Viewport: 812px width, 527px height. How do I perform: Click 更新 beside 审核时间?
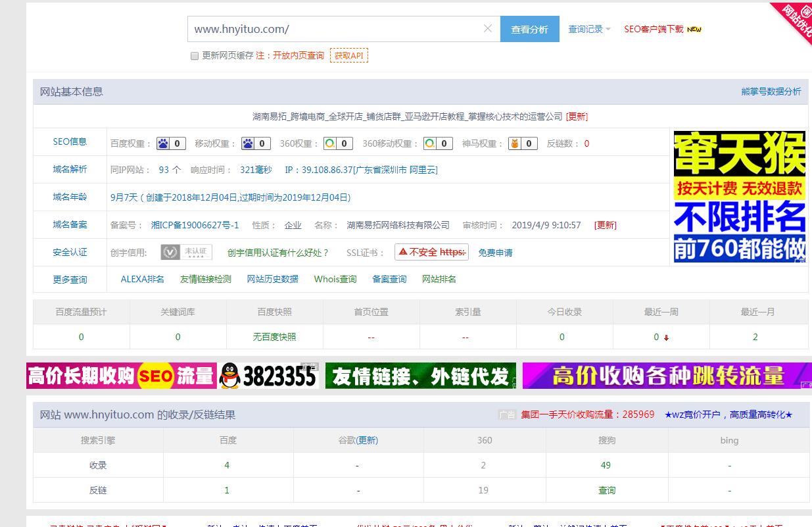click(606, 225)
